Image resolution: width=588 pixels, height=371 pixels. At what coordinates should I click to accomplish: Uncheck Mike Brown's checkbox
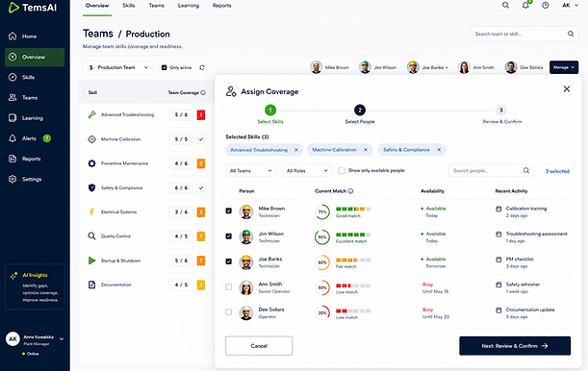coord(228,210)
